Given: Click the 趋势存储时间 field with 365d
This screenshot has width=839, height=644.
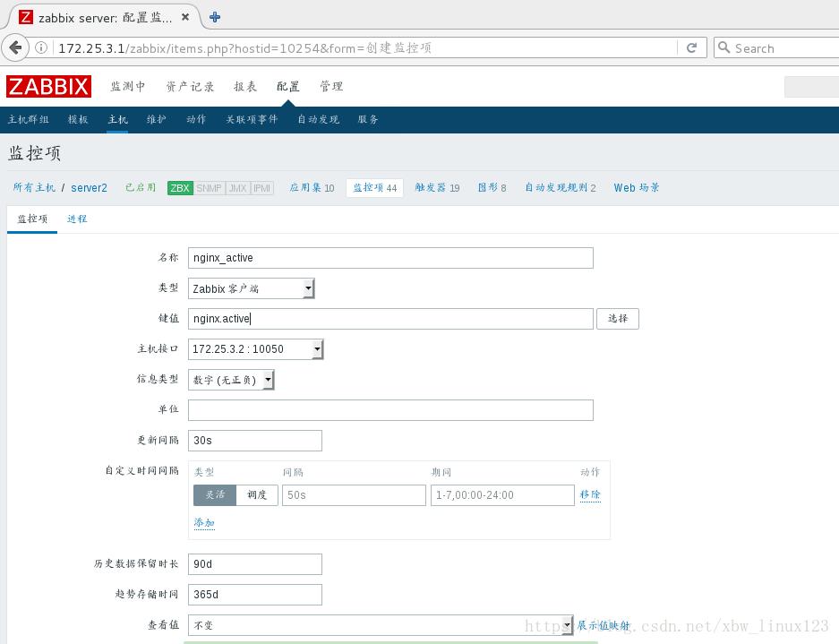Looking at the screenshot, I should (x=255, y=595).
